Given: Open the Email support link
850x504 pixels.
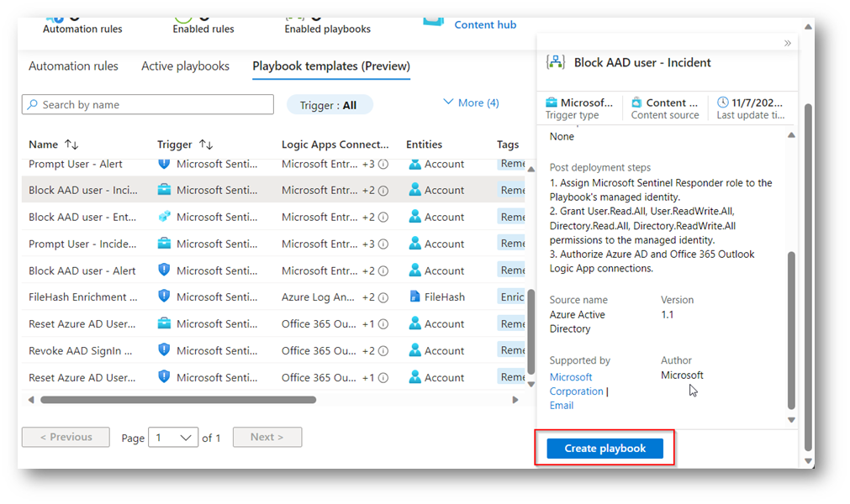Looking at the screenshot, I should click(x=562, y=406).
